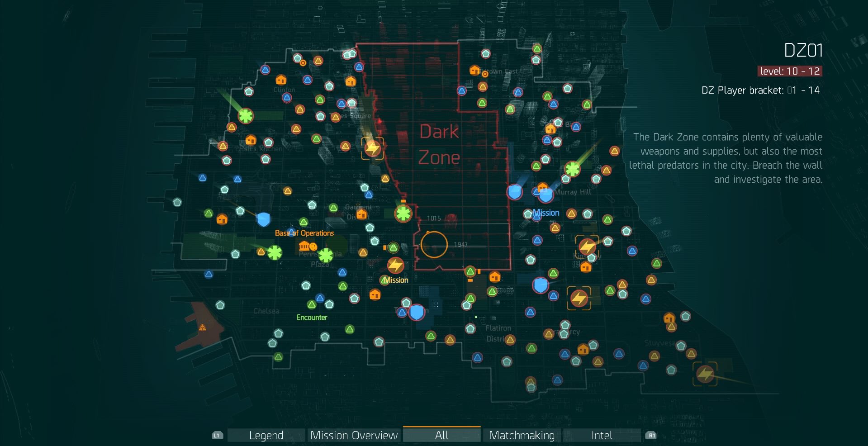868x446 pixels.
Task: Select the orange icon on Chelsea pier
Action: 203,327
